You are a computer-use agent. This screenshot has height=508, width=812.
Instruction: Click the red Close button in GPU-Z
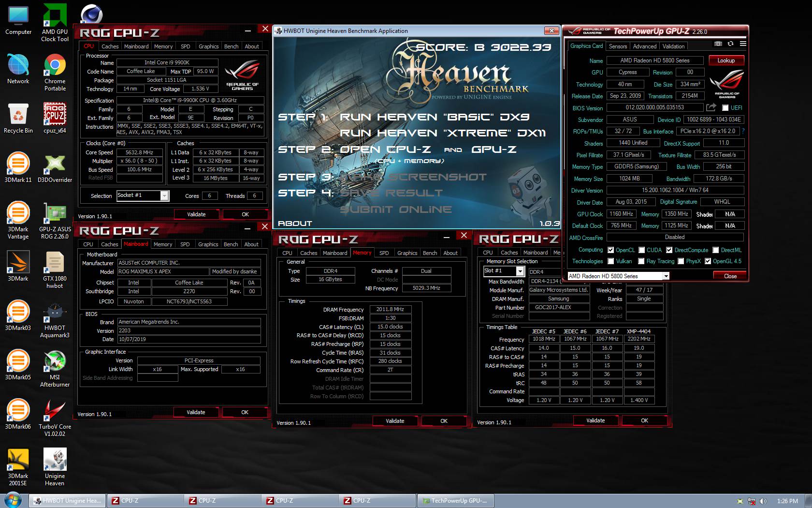coord(730,276)
